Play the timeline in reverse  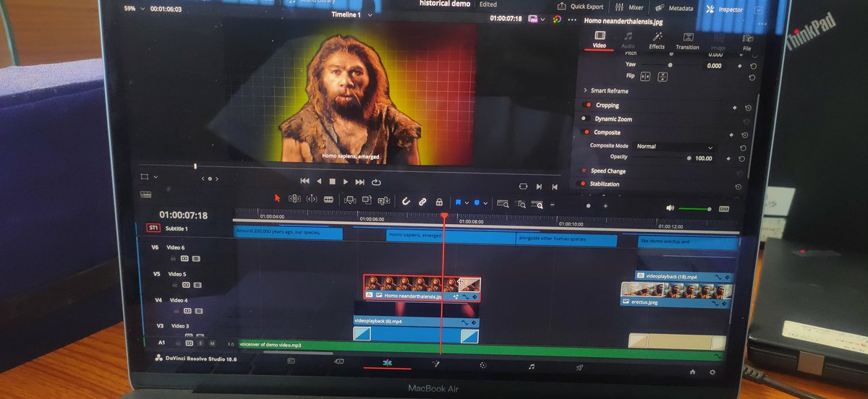pyautogui.click(x=319, y=181)
